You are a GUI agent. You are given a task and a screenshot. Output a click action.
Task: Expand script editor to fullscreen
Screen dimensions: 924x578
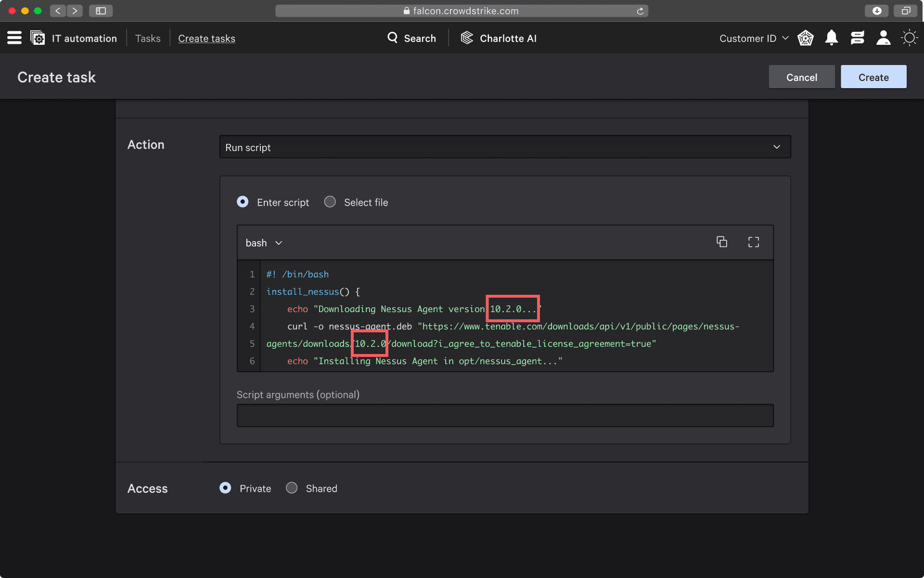[x=754, y=242]
